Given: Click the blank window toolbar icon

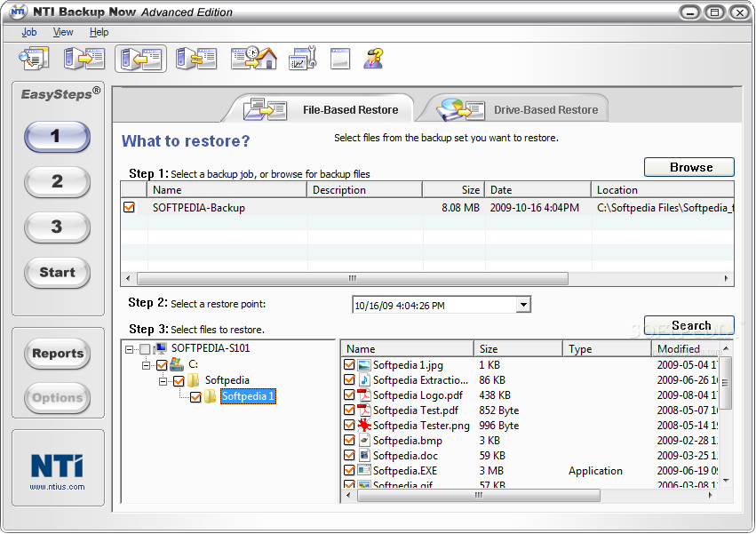Looking at the screenshot, I should [340, 59].
